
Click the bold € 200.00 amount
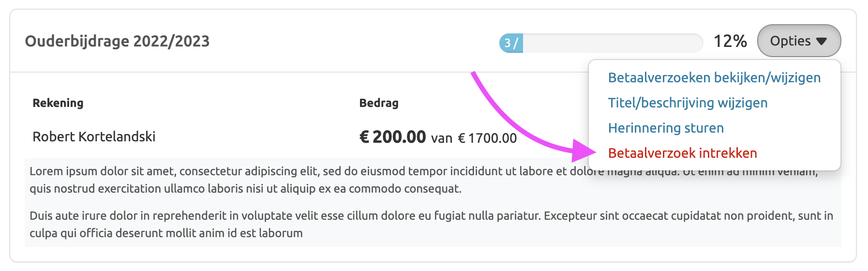point(392,137)
